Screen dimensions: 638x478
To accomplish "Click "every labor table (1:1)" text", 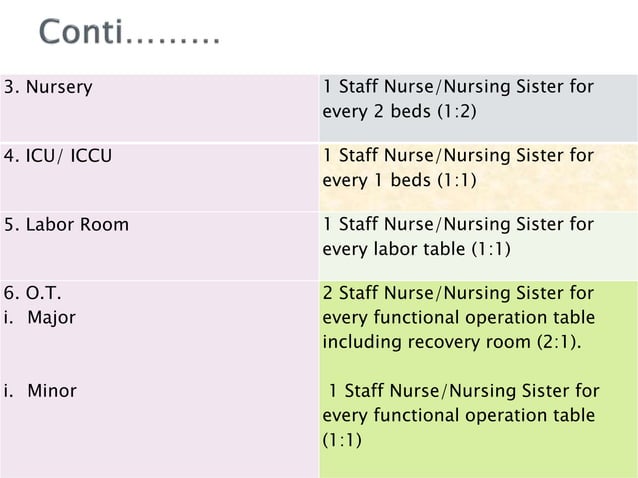I will pos(417,249).
